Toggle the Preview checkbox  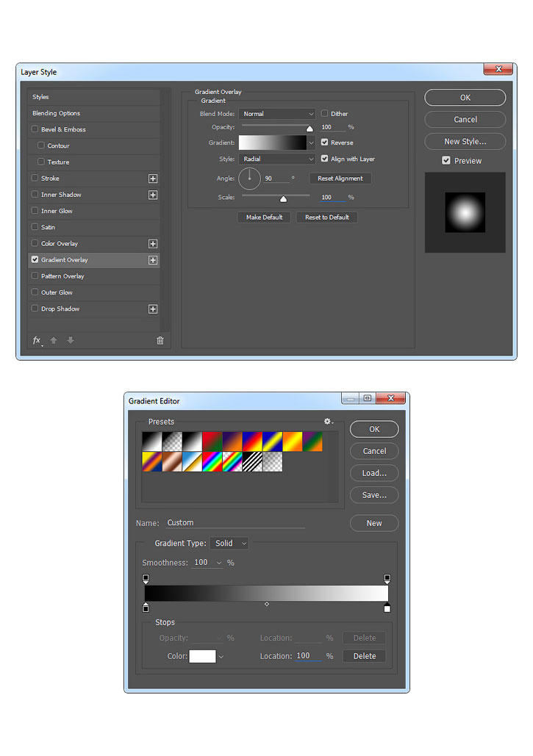point(446,161)
